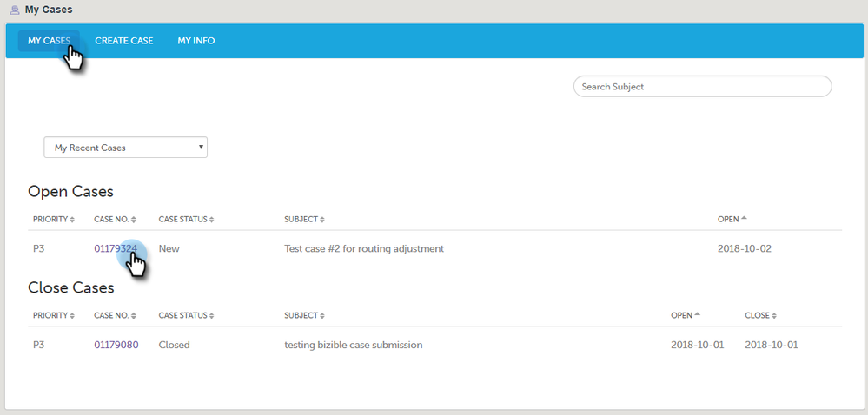The width and height of the screenshot is (868, 415).
Task: Sort closed cases by Case Status
Action: click(186, 316)
